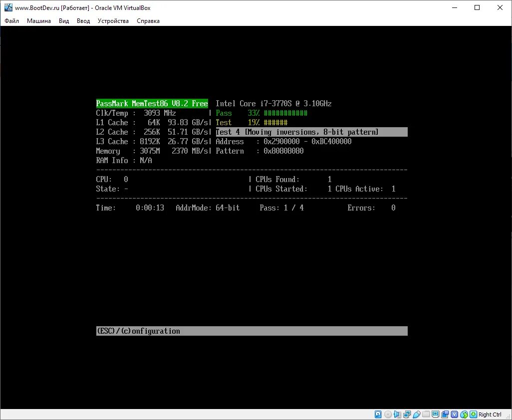512x420 pixels.
Task: Click the hard disk activity indicator
Action: coord(378,415)
